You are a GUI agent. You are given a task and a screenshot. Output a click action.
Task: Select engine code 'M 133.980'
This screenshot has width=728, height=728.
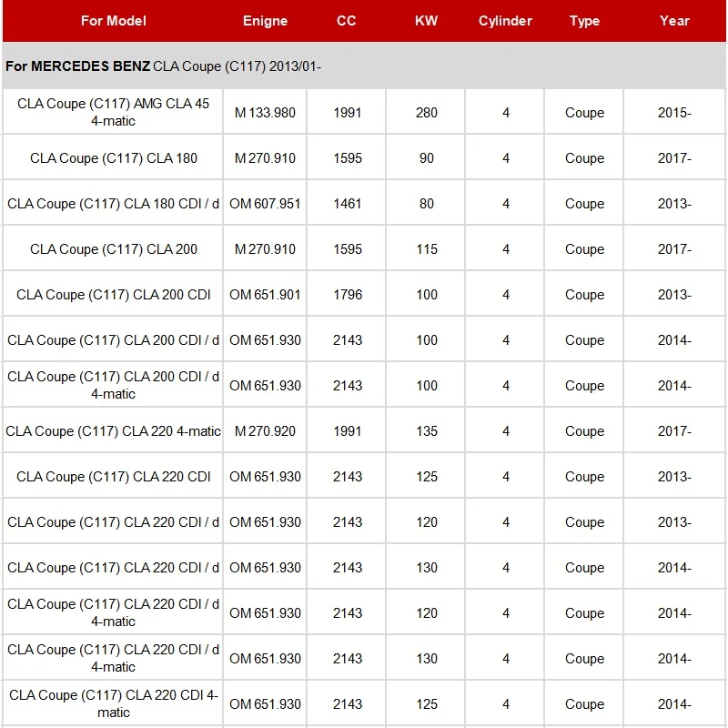(265, 113)
